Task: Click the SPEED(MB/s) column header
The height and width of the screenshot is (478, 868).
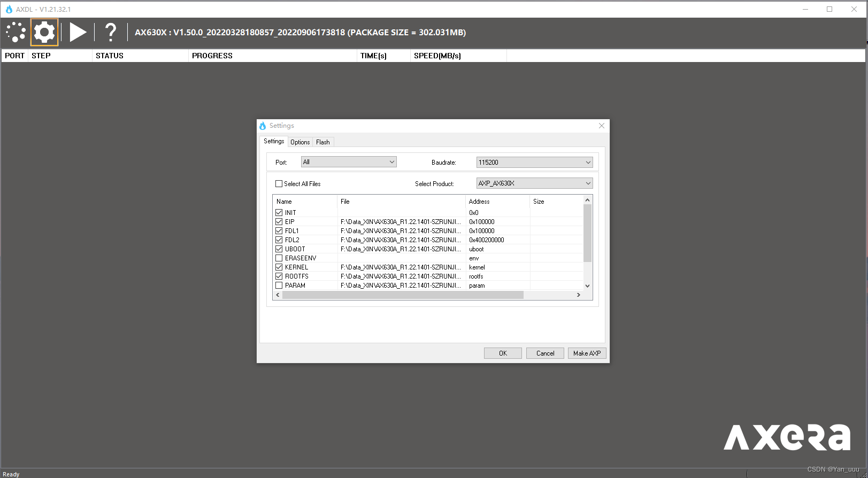Action: coord(458,56)
